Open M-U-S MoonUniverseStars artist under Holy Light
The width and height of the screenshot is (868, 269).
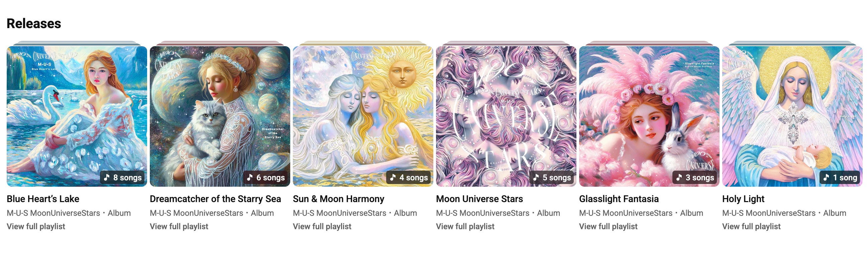[x=769, y=213]
